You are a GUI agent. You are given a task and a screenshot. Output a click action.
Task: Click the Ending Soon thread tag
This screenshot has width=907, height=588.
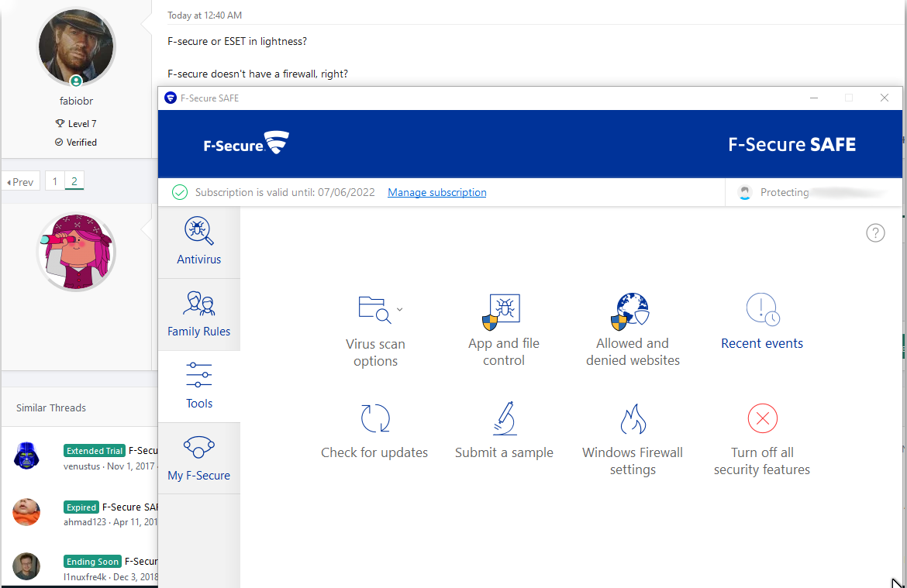click(92, 562)
